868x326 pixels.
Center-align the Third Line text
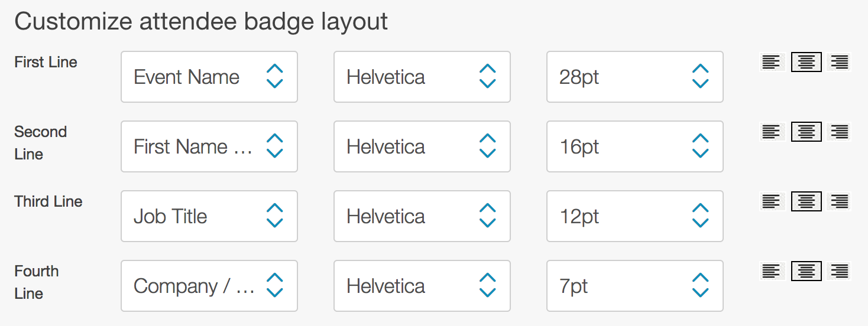(x=807, y=201)
